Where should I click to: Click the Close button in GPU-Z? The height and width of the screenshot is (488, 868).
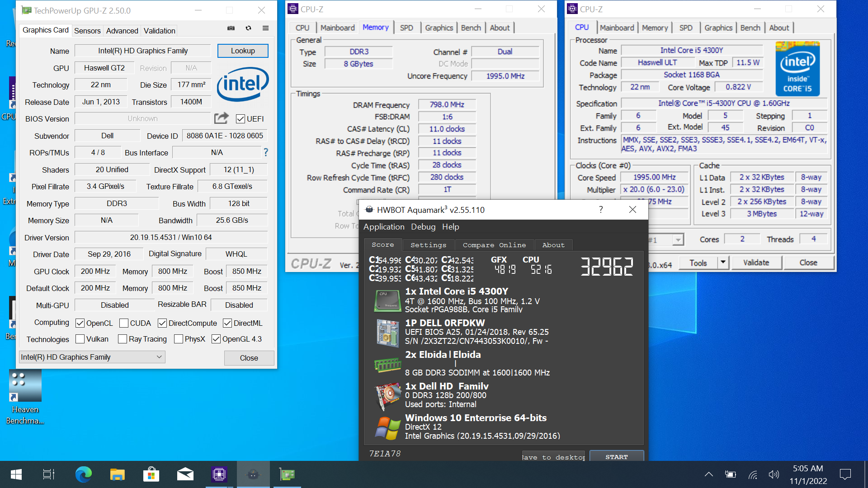[x=249, y=358]
